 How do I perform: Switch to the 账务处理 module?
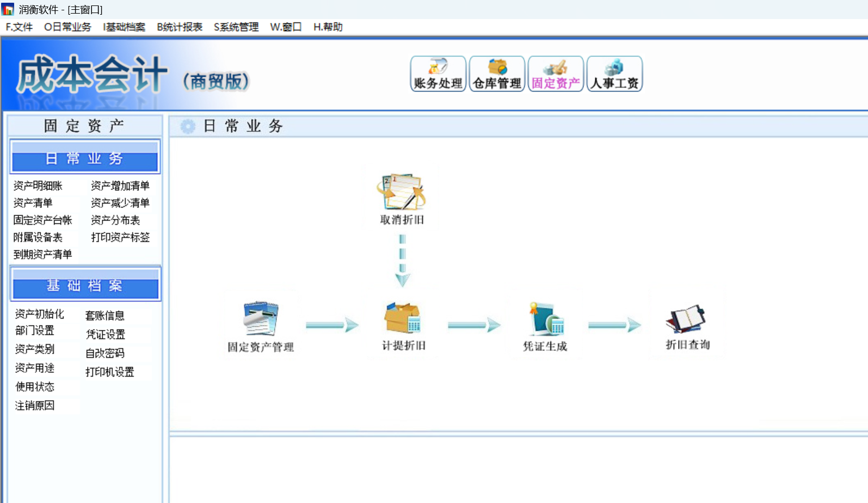[x=438, y=74]
